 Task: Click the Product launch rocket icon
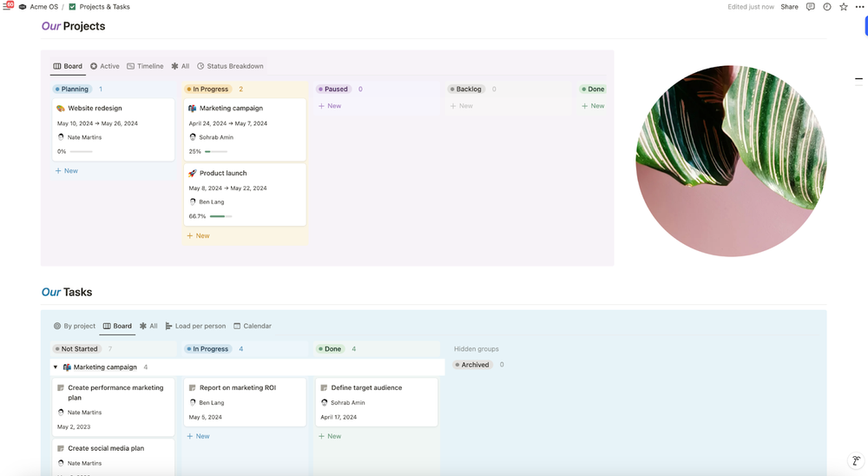[192, 173]
